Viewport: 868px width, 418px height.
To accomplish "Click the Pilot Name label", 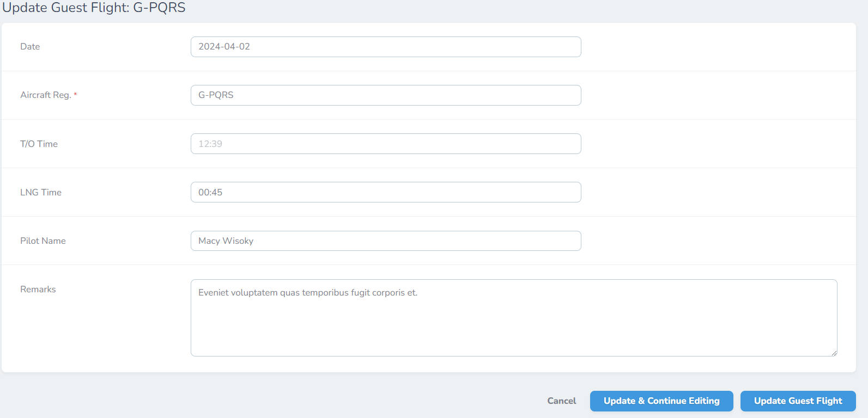I will tap(43, 241).
